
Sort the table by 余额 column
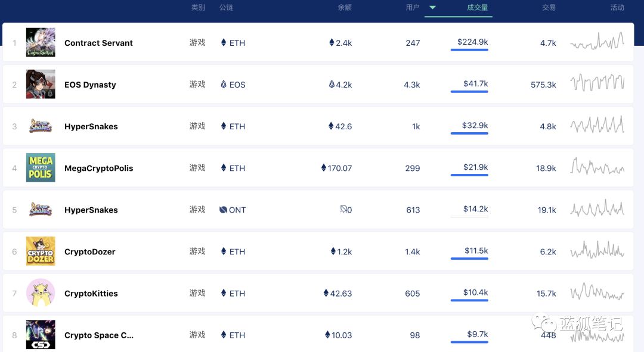pyautogui.click(x=345, y=8)
